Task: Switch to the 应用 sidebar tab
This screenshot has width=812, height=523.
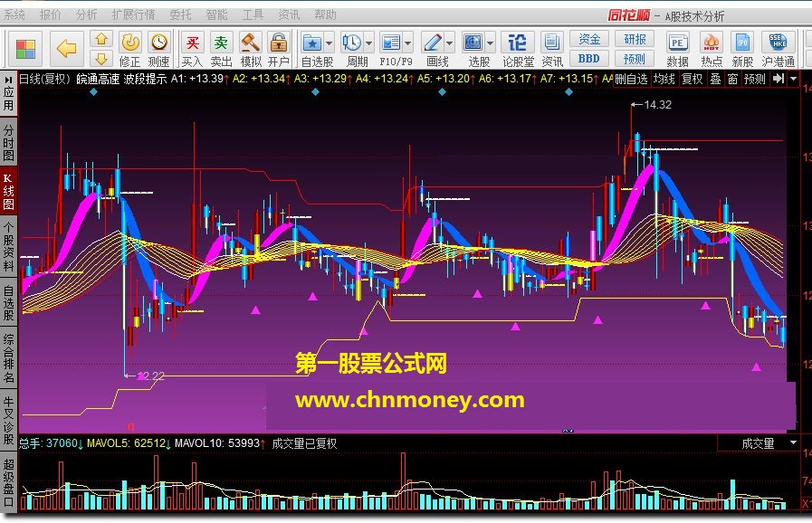Action: click(8, 94)
